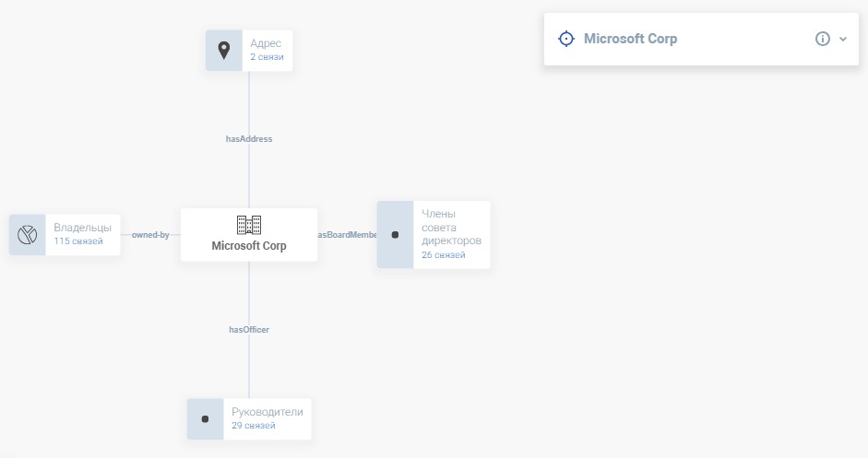
Task: Open the "115 связей" owners links
Action: pyautogui.click(x=78, y=241)
